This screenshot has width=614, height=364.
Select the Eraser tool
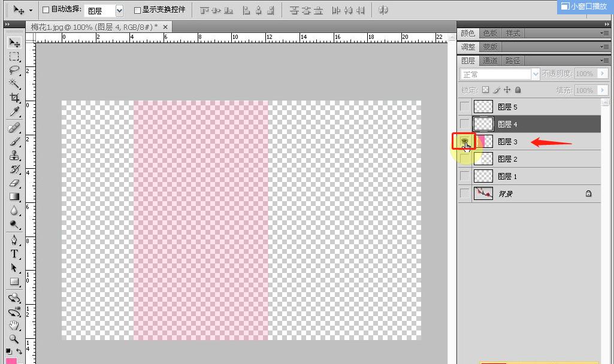coord(14,183)
